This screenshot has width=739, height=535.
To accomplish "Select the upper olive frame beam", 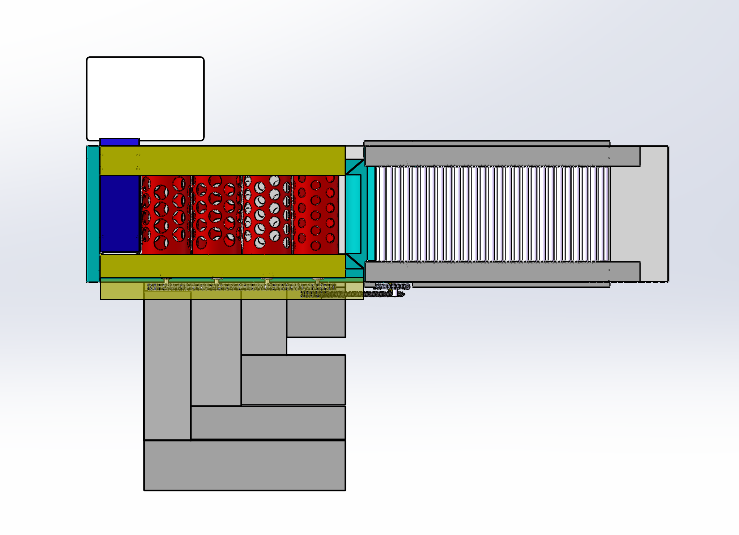I will (x=222, y=161).
